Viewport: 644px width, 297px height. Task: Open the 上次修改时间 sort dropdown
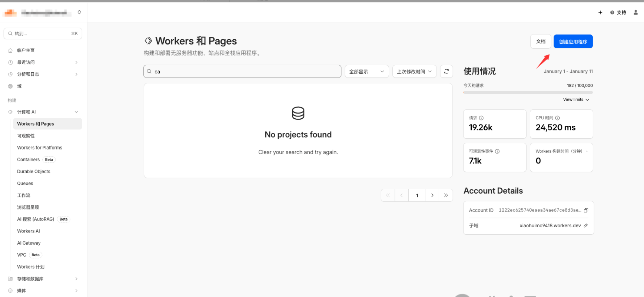pos(414,72)
